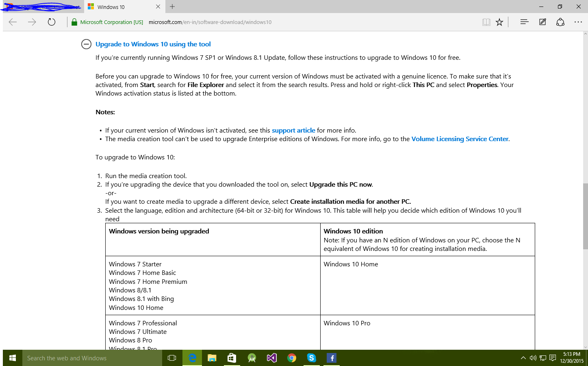The image size is (588, 366).
Task: Click the browser forward arrow
Action: [x=32, y=22]
